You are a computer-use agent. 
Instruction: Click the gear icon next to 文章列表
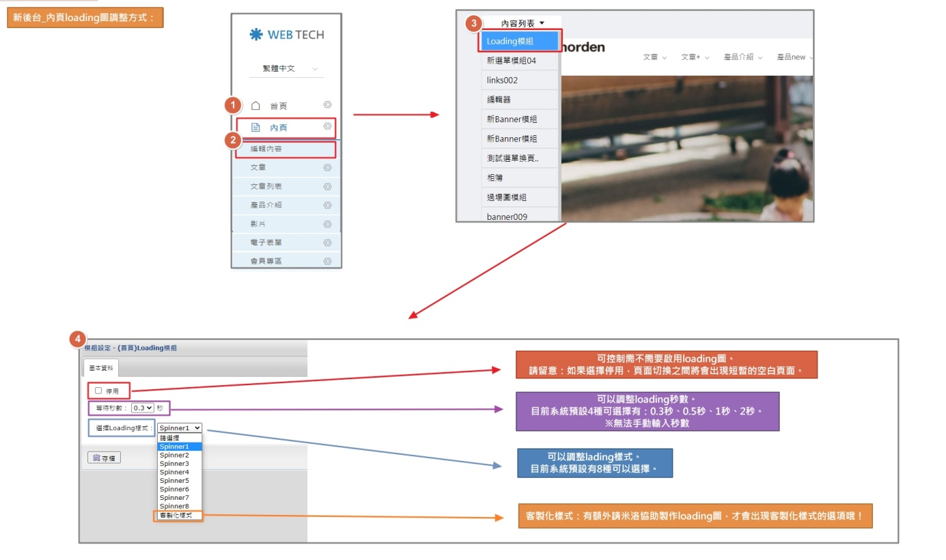(327, 186)
